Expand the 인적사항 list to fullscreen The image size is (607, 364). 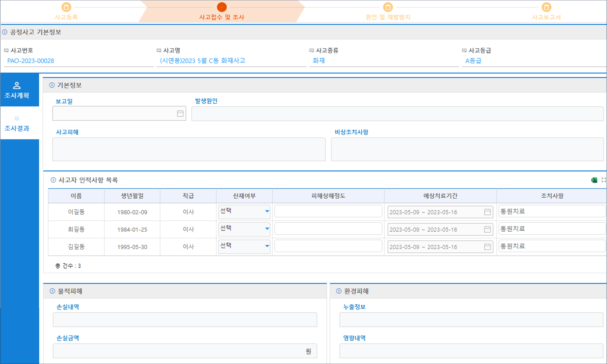pos(603,180)
